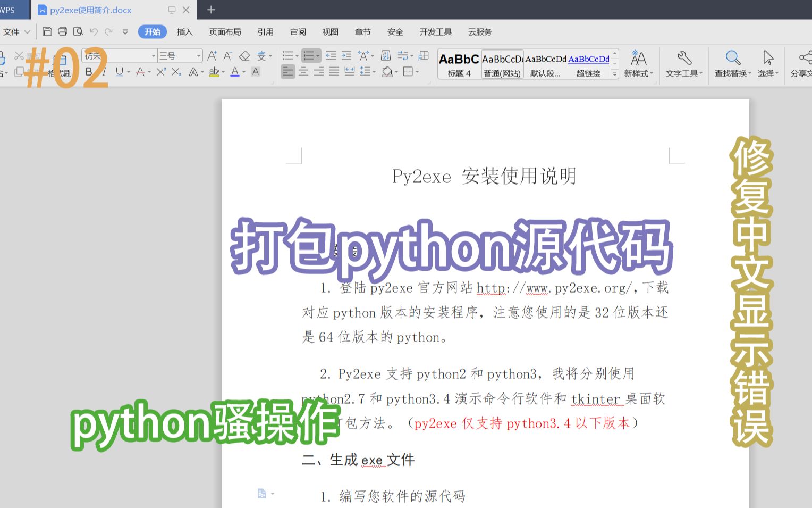Click the sort A-Z icon

pyautogui.click(x=386, y=55)
